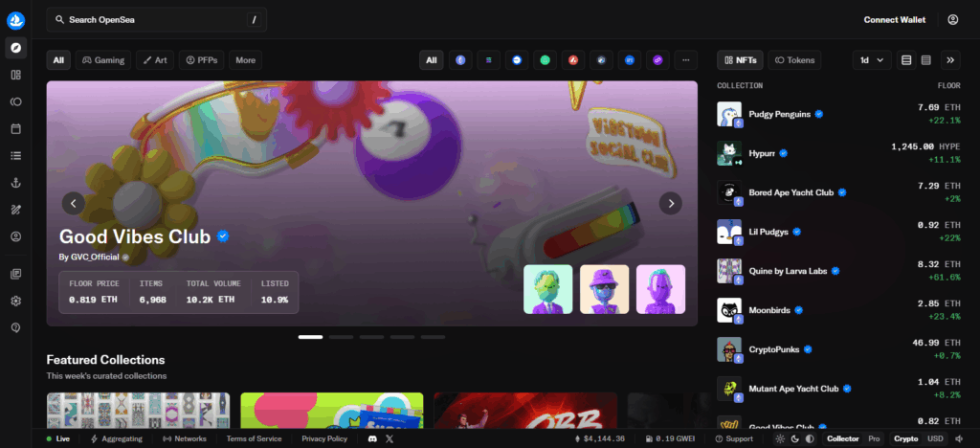
Task: Expand the More categories dropdown
Action: click(245, 60)
